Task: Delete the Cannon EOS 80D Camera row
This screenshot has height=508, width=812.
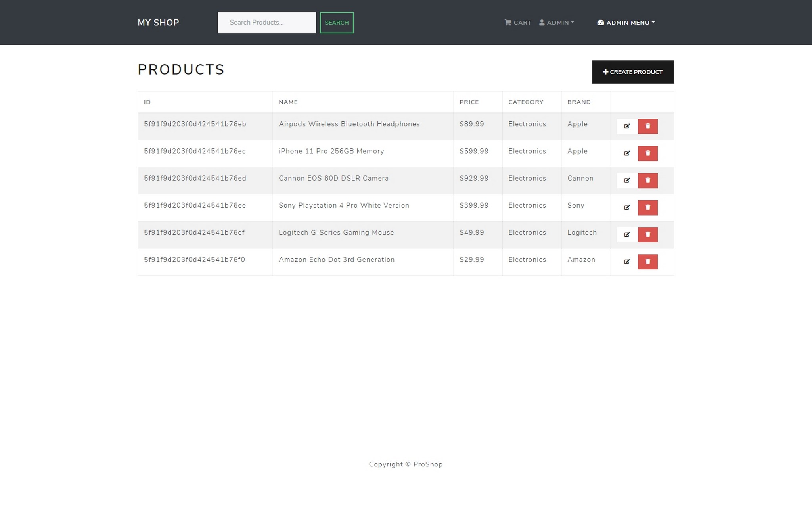Action: [x=647, y=180]
